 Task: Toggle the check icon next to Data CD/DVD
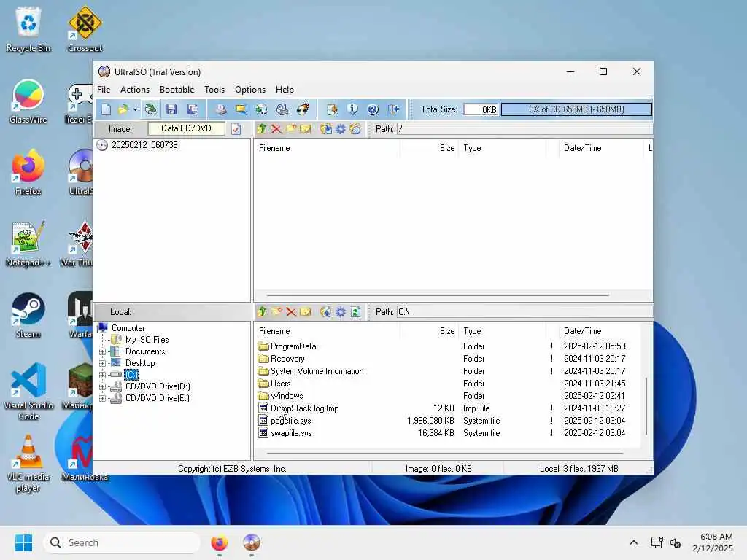coord(236,129)
